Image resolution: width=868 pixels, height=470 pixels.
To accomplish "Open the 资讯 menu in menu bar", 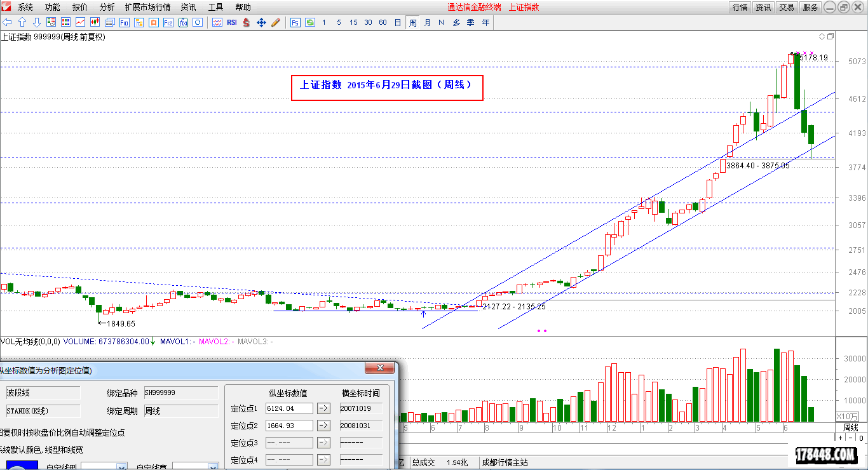I will [188, 7].
